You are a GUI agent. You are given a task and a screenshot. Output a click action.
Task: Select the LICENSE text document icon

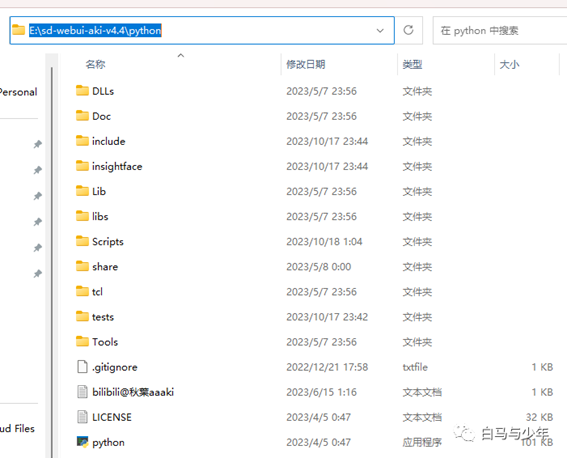(x=82, y=417)
